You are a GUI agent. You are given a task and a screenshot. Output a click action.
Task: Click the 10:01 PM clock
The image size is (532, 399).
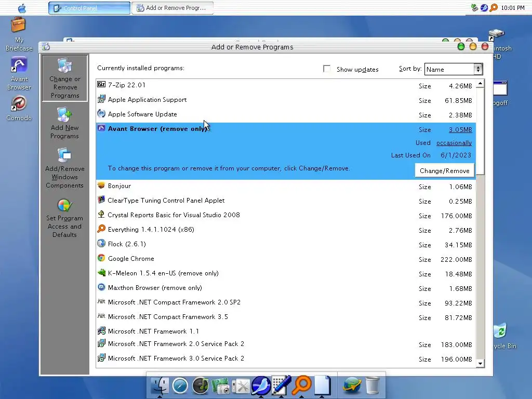point(513,8)
